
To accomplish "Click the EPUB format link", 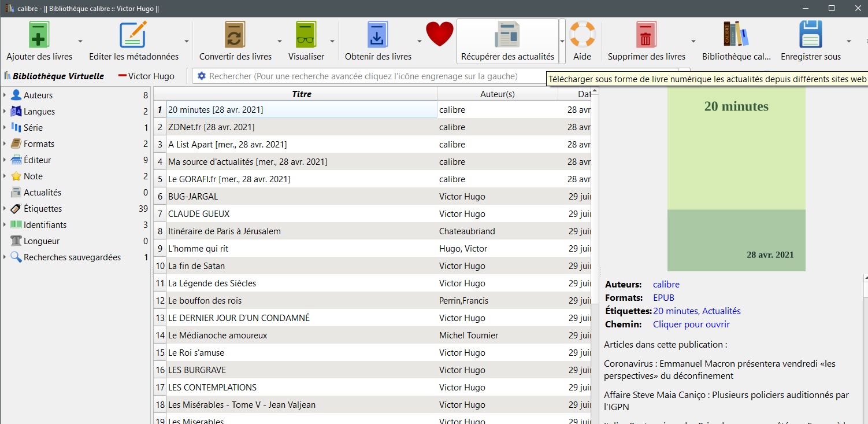I will pyautogui.click(x=663, y=298).
